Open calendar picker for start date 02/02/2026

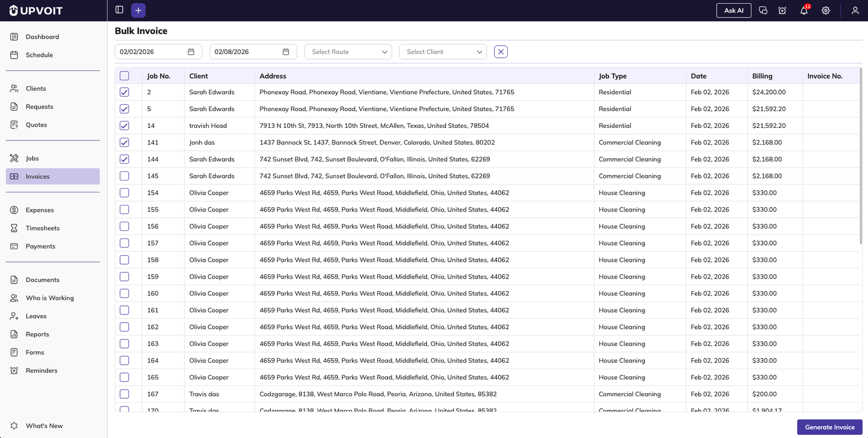click(191, 51)
